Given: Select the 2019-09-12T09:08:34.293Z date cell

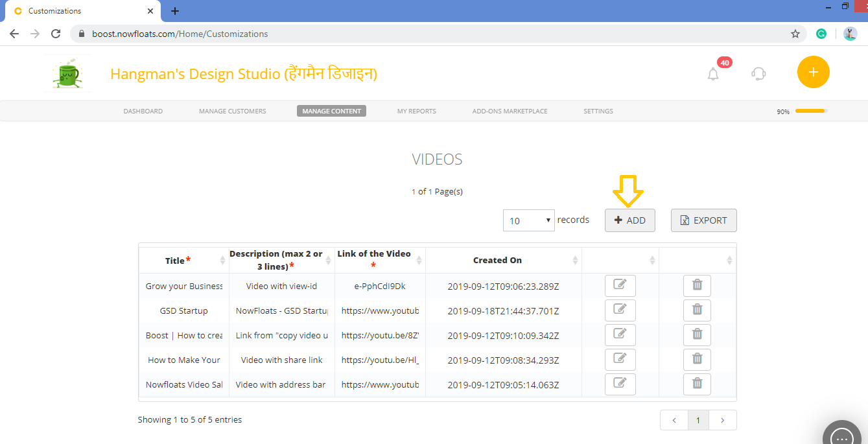Looking at the screenshot, I should pos(504,360).
